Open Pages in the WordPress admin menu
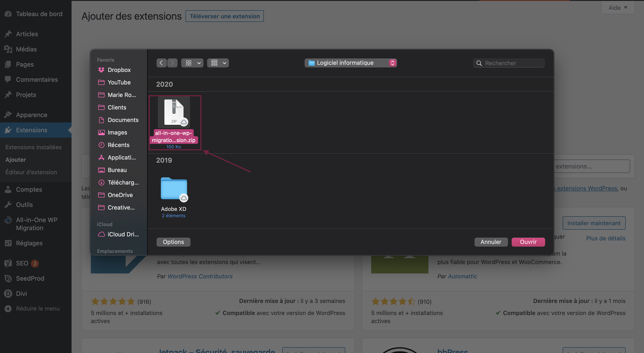 [36, 64]
